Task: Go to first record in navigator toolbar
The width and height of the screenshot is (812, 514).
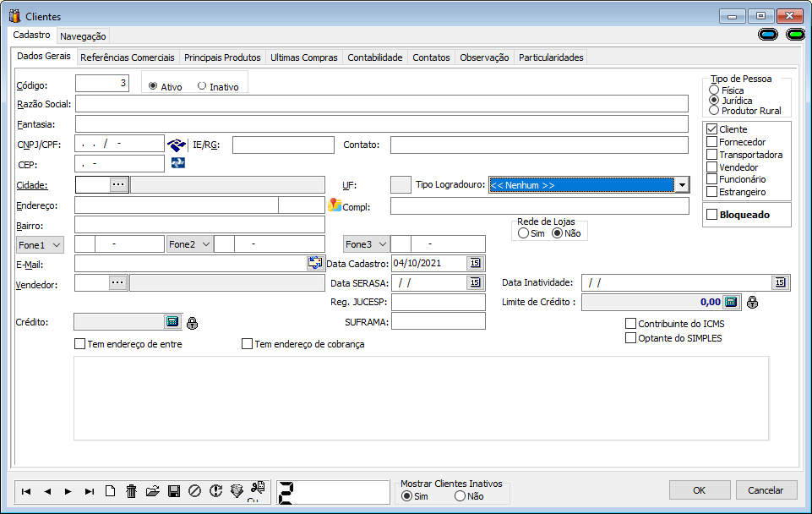Action: click(26, 491)
